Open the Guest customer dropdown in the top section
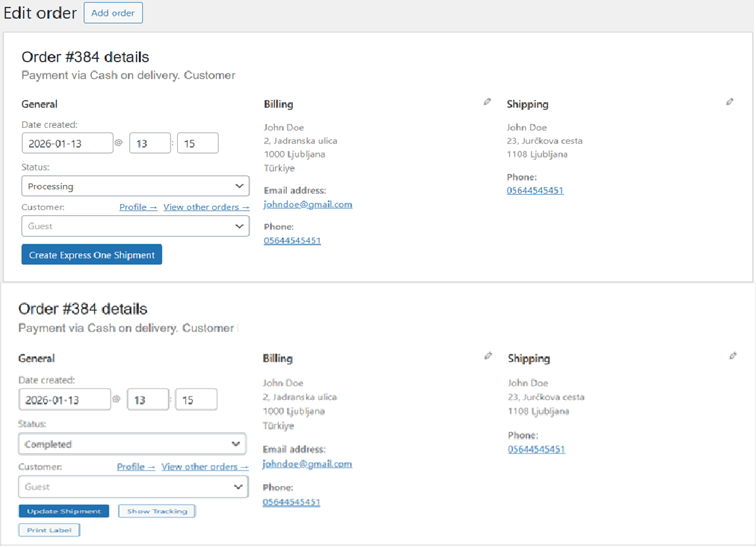The width and height of the screenshot is (756, 547). tap(135, 226)
